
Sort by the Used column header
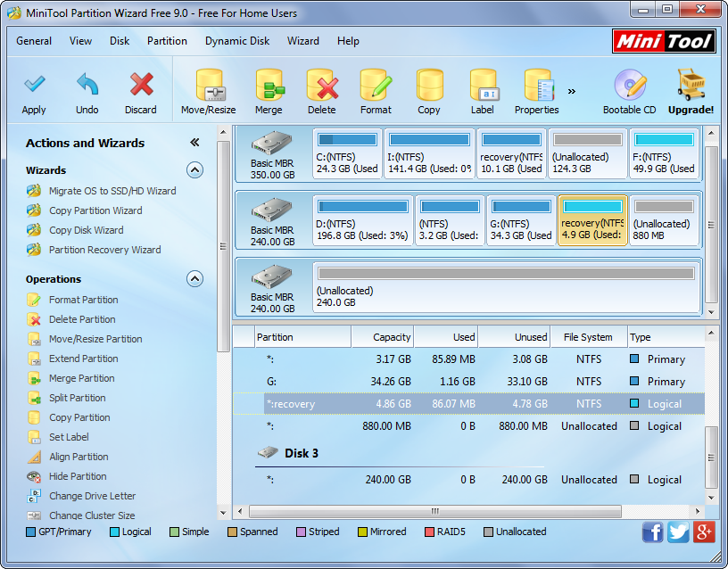(x=446, y=337)
